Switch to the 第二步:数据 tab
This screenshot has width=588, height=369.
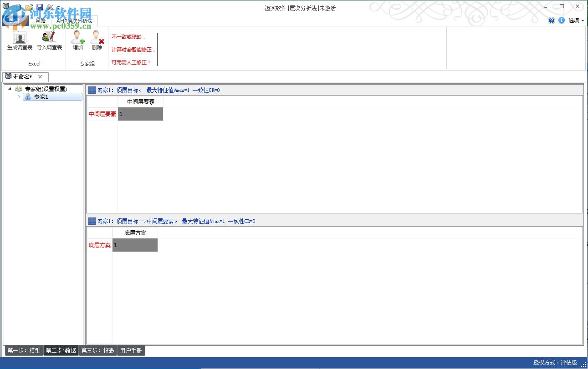[61, 350]
